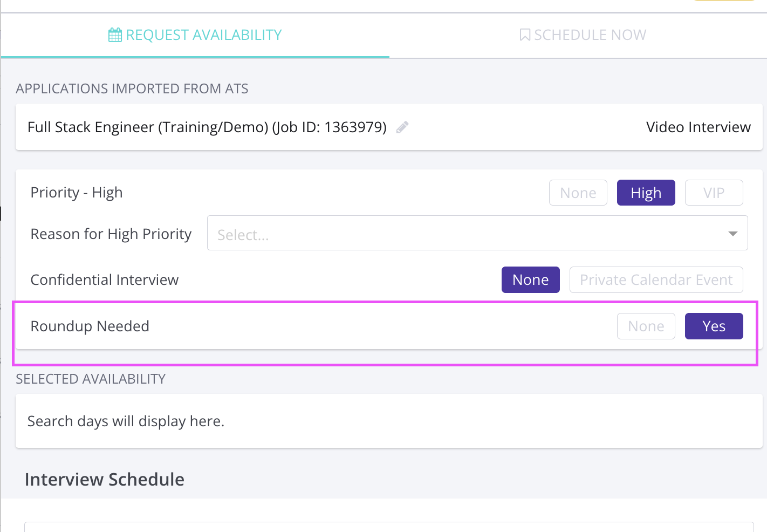This screenshot has width=767, height=532.
Task: Click the pencil edit icon next to Job ID
Action: (x=402, y=127)
